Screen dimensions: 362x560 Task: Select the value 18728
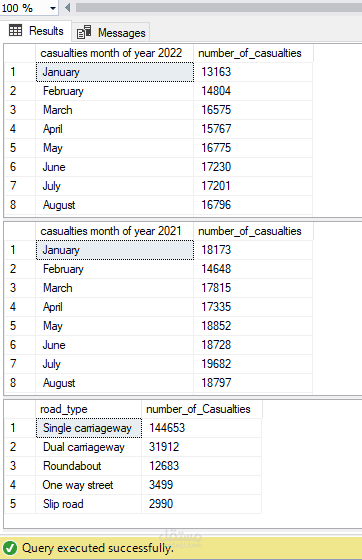point(253,345)
